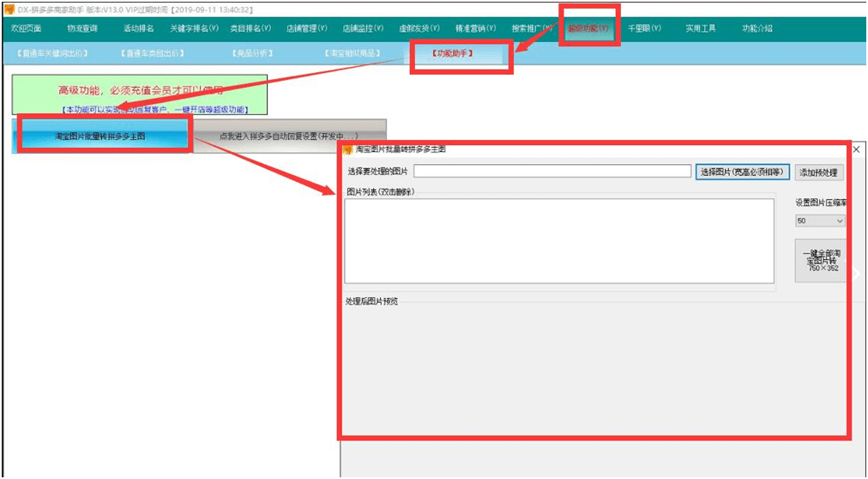Click the dialog icon beside 淘宝图片批量转拼多多主图 title
868x479 pixels.
[x=348, y=149]
